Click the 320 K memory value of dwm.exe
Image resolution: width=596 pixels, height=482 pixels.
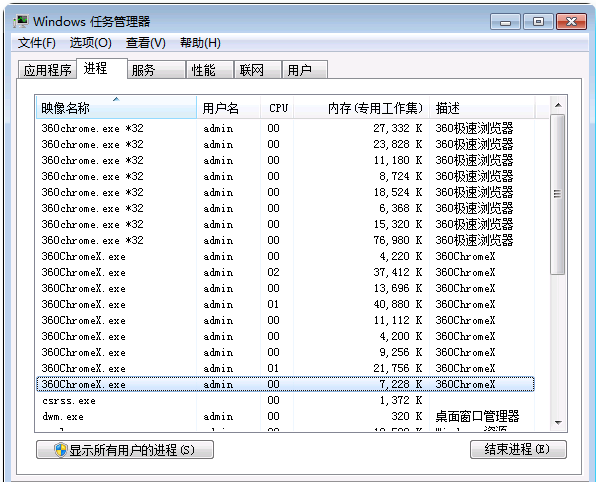click(x=407, y=416)
